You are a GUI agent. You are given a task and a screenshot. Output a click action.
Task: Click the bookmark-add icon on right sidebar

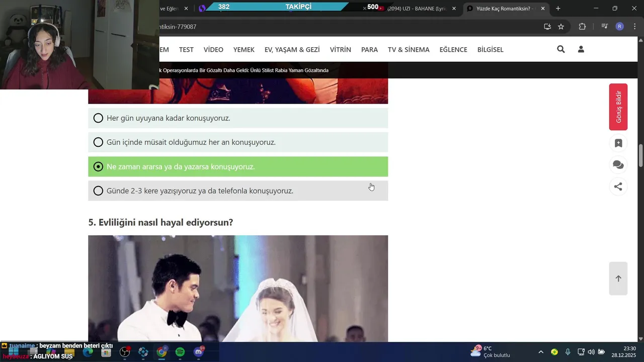tap(618, 143)
